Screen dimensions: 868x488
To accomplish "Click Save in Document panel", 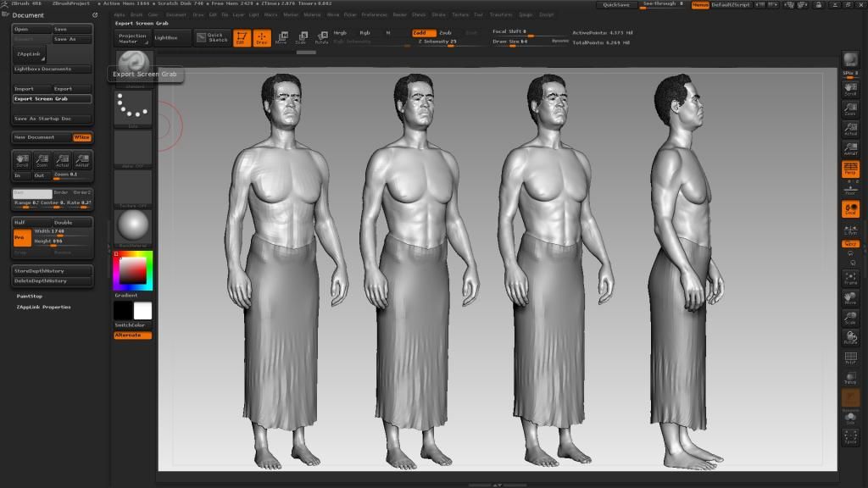I will [72, 29].
